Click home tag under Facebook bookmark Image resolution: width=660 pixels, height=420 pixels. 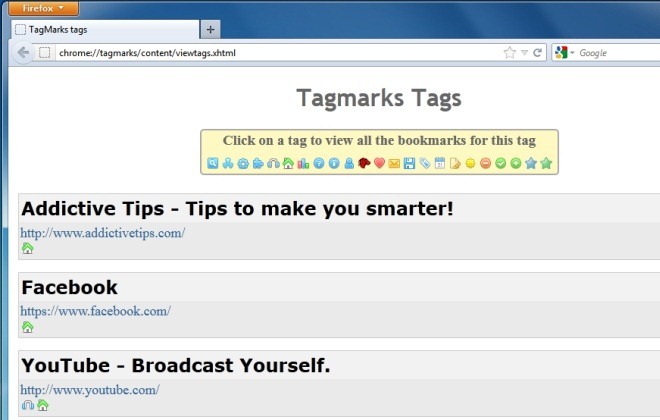pos(27,327)
